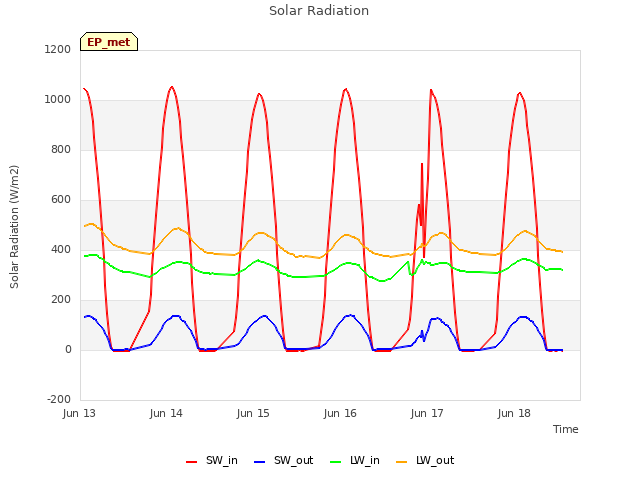Click the Jun 16 x-axis label
640x480 pixels.
click(340, 413)
